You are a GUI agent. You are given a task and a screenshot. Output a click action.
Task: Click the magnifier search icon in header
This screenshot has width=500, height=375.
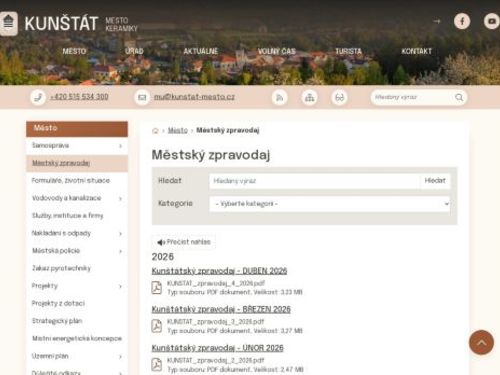(x=459, y=97)
